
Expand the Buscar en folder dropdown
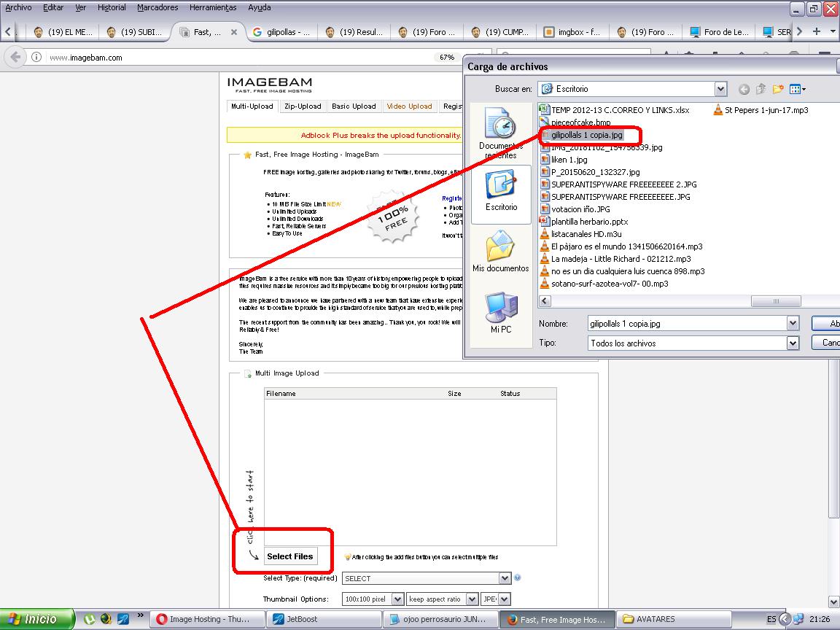tap(720, 89)
